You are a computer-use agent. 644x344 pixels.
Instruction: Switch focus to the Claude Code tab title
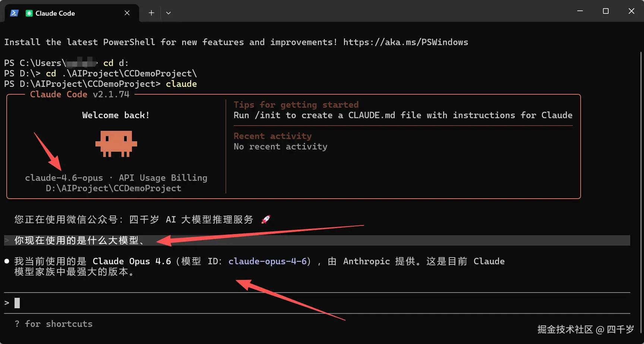[55, 13]
